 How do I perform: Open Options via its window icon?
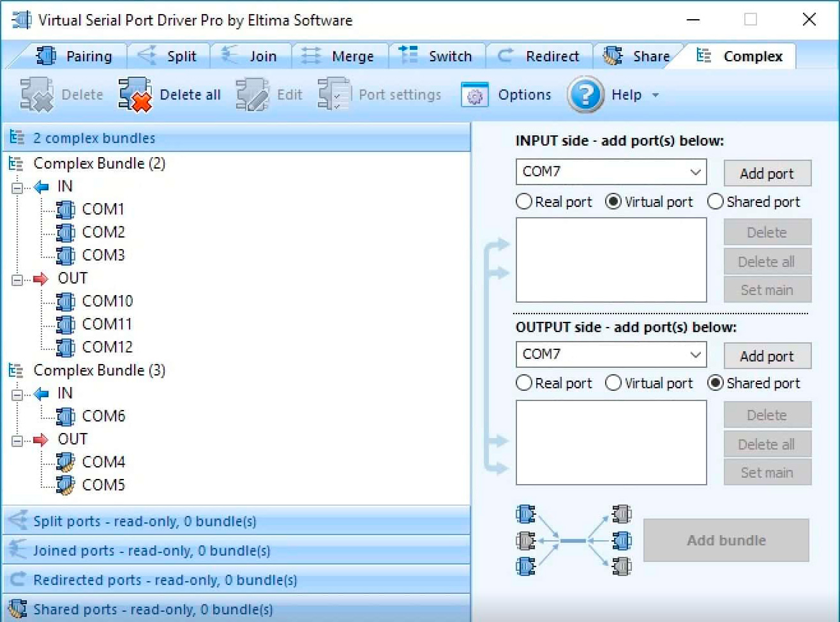coord(474,95)
